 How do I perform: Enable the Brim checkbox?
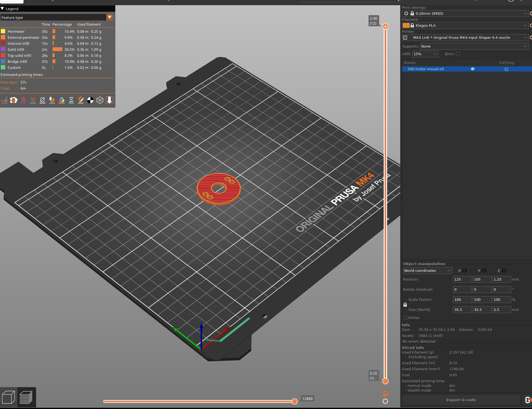(x=458, y=54)
